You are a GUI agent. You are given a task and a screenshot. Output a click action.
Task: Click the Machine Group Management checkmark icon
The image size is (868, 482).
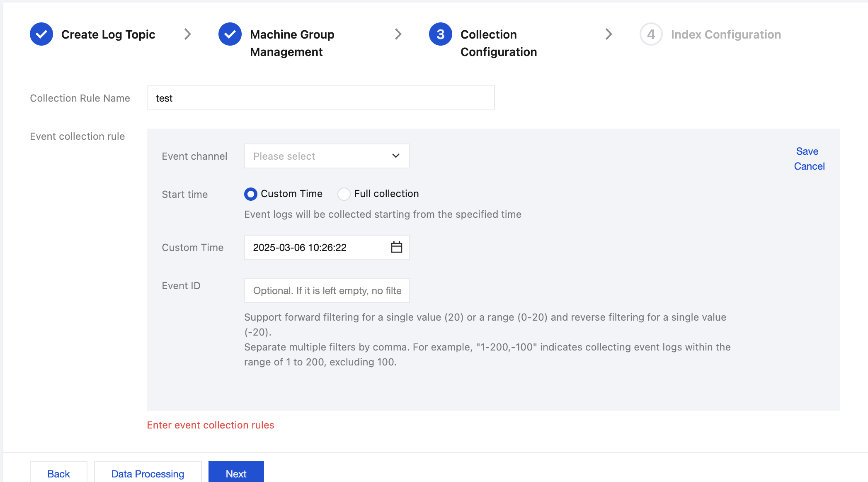pyautogui.click(x=230, y=34)
